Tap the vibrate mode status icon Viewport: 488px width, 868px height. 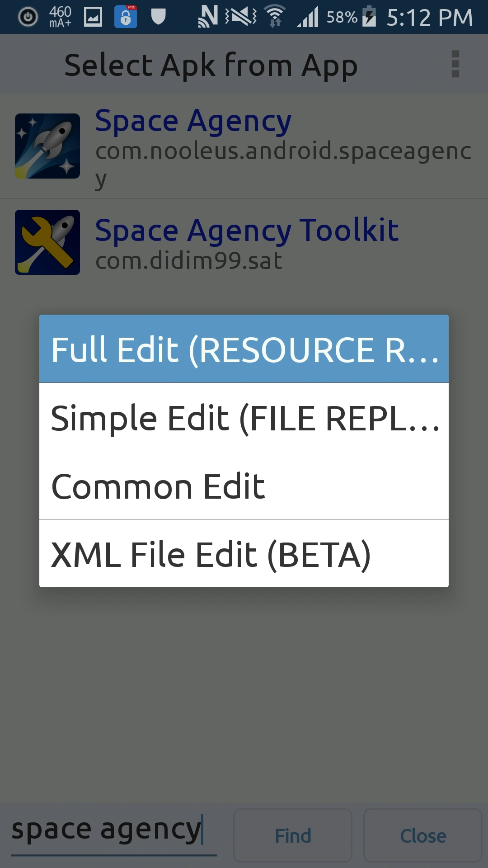point(241,17)
